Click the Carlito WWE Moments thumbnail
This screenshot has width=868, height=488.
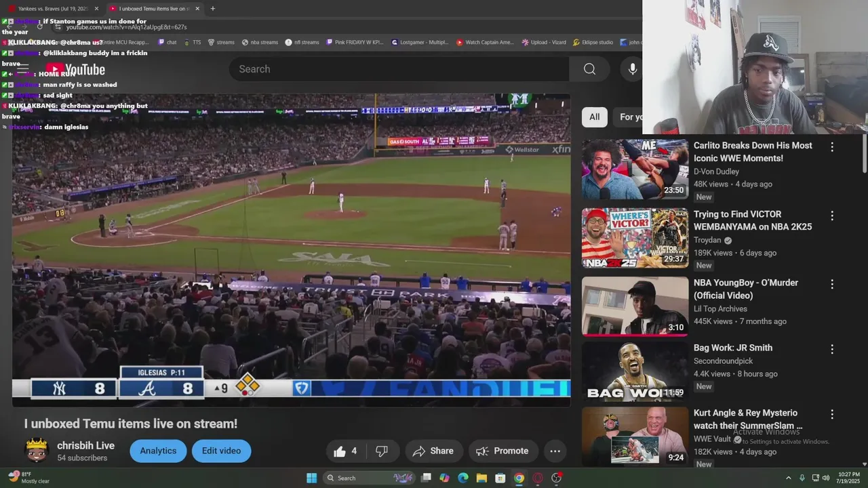pyautogui.click(x=635, y=169)
